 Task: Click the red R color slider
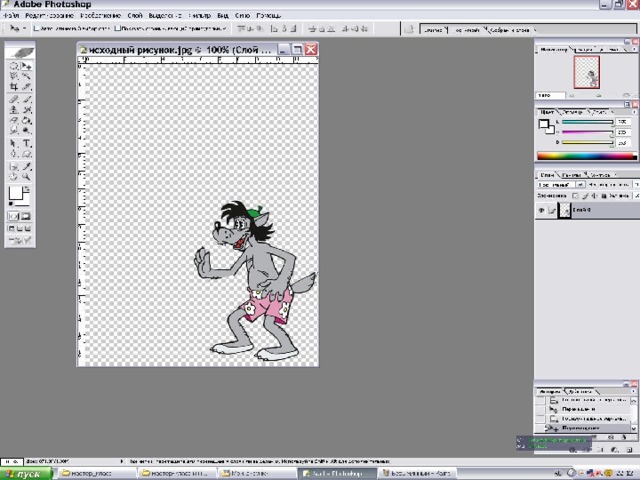point(587,122)
